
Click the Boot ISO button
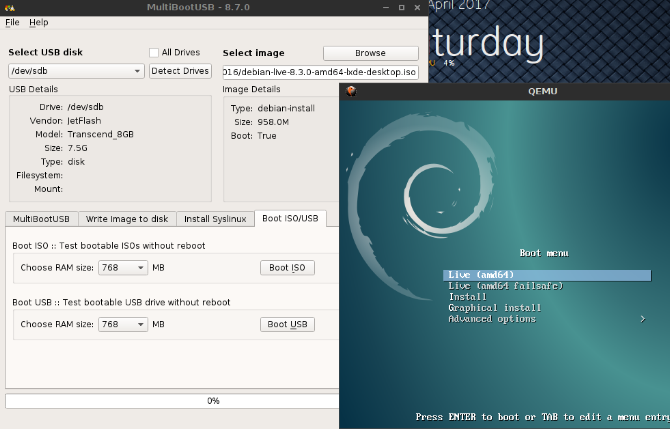(x=287, y=267)
